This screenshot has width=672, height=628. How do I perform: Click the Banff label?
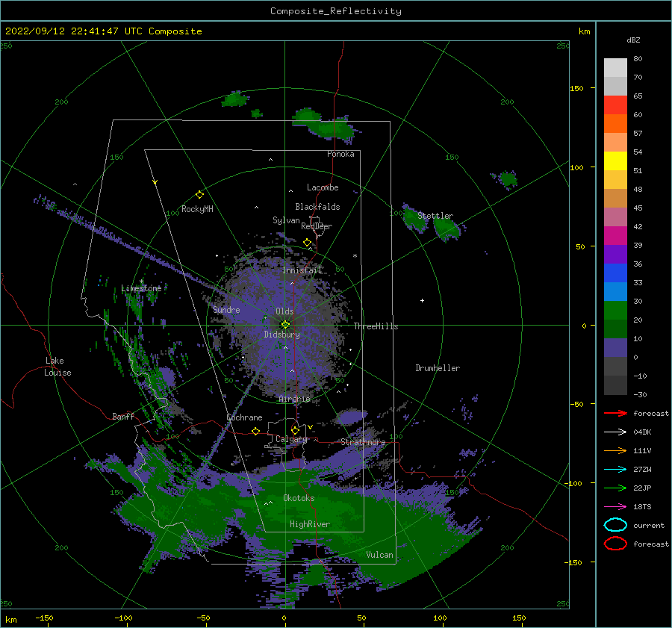(x=123, y=416)
